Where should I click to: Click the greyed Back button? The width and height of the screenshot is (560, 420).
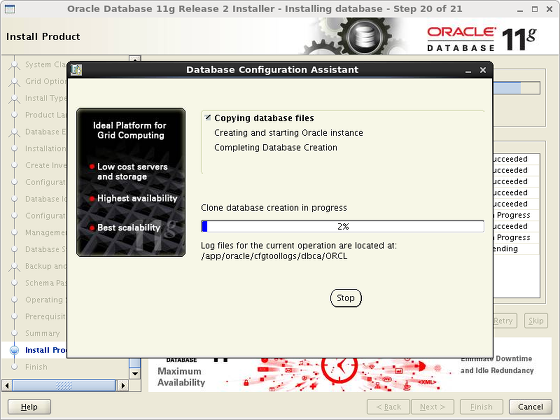(x=388, y=407)
